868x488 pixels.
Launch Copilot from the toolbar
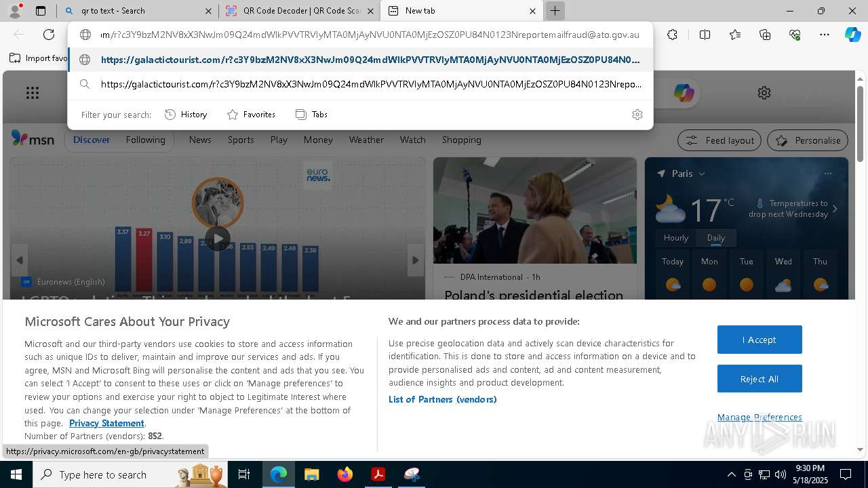pos(852,35)
